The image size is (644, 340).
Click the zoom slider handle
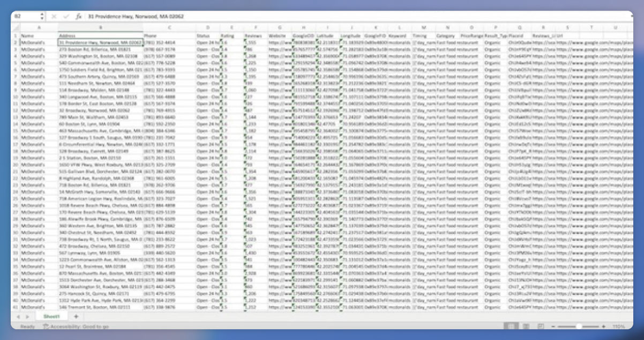pyautogui.click(x=579, y=326)
